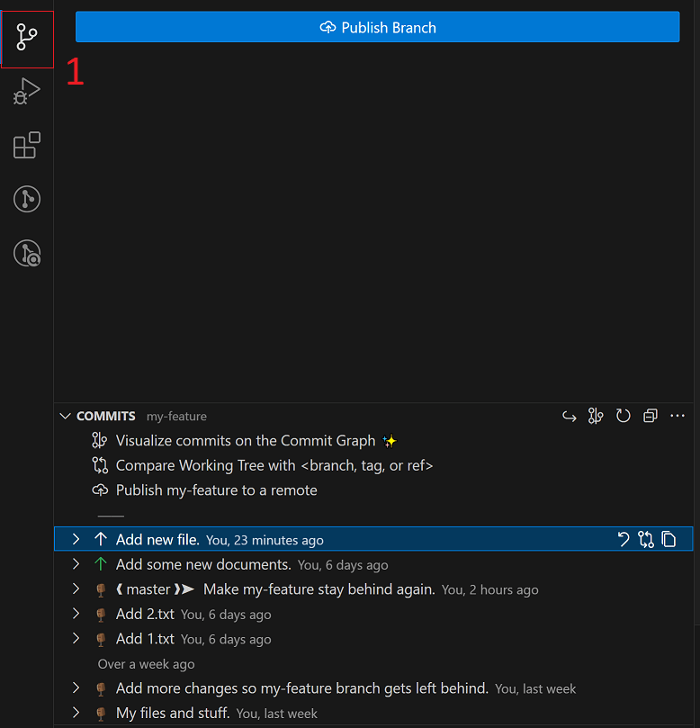Open the Extensions view icon
This screenshot has width=700, height=728.
(27, 145)
